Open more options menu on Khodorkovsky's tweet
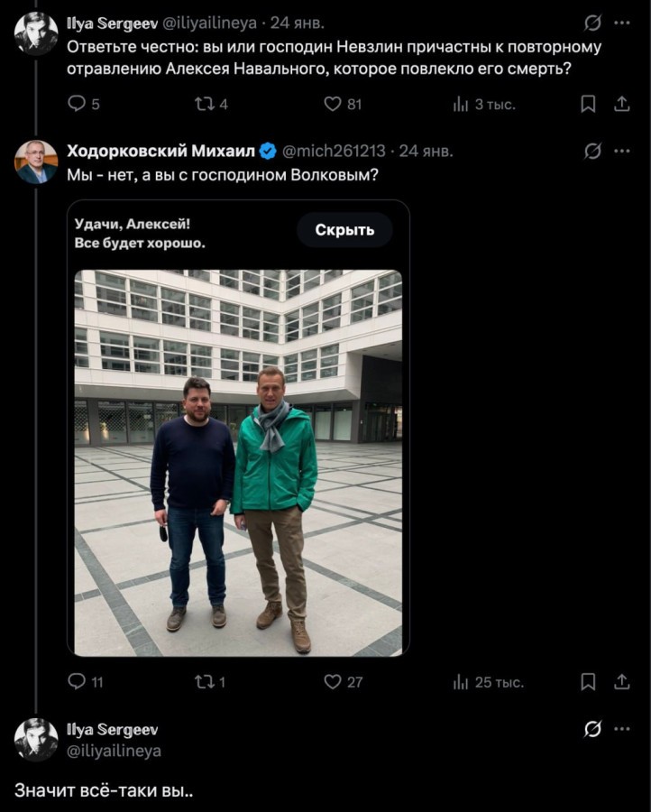Screen dimensions: 651x812 [x=621, y=151]
